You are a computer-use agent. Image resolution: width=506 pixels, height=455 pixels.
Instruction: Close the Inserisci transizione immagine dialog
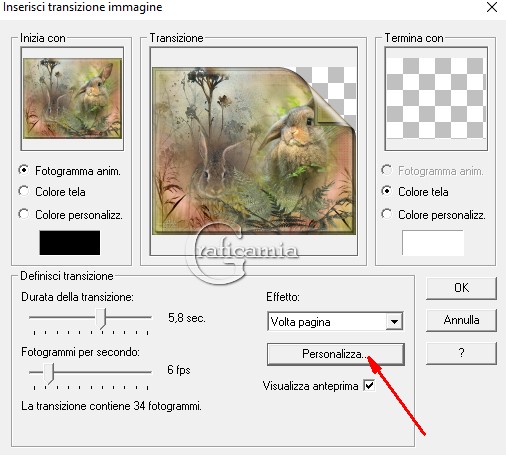(x=492, y=7)
